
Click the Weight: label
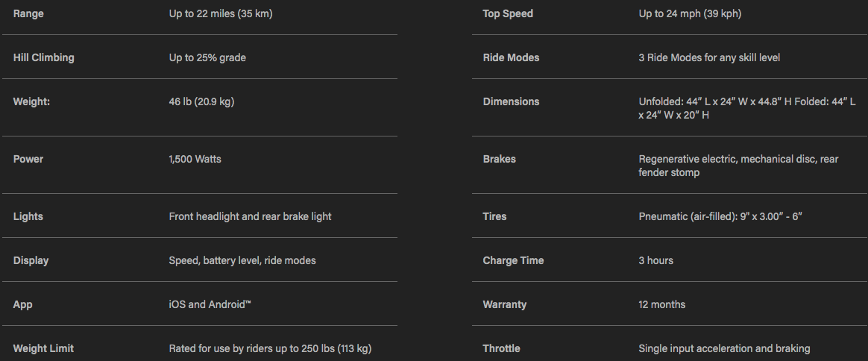click(31, 102)
